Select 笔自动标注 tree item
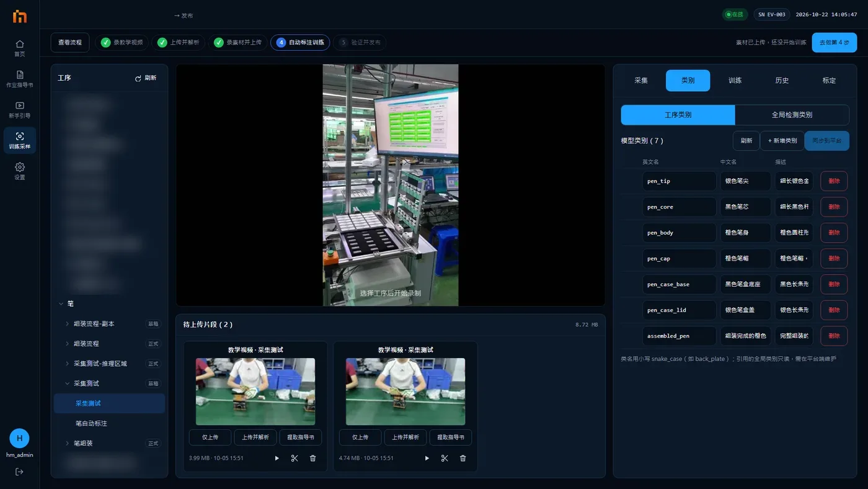Screen dimensions: 868x489 pos(91,423)
